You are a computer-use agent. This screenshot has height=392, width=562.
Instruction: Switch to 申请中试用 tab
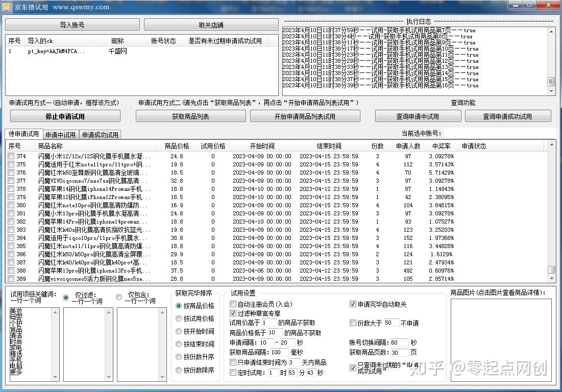point(61,135)
